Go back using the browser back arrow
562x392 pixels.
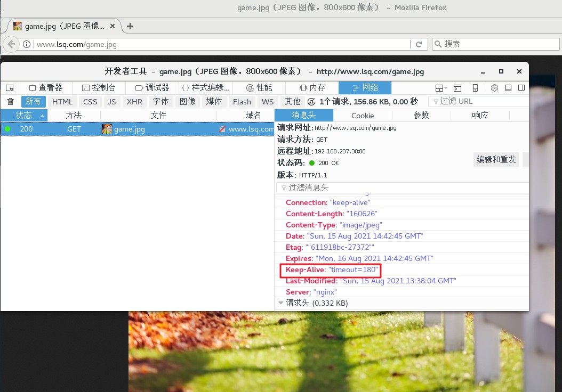11,44
